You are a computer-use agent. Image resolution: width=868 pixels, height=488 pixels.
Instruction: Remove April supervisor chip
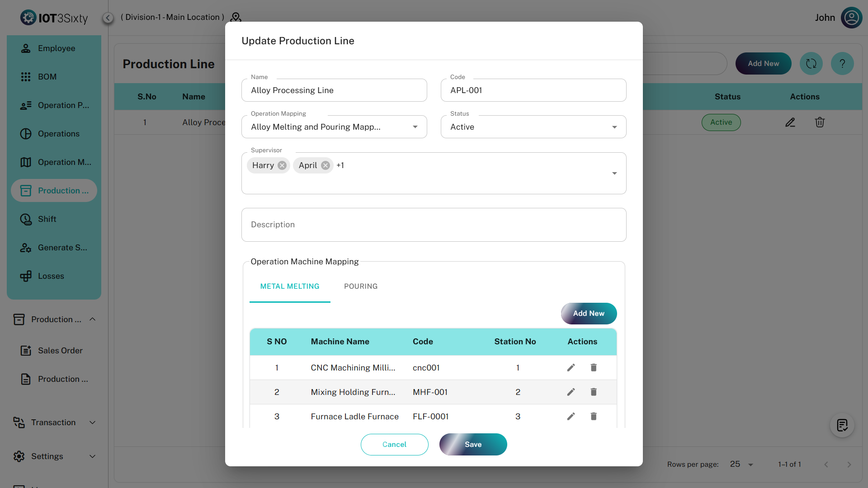(x=325, y=165)
